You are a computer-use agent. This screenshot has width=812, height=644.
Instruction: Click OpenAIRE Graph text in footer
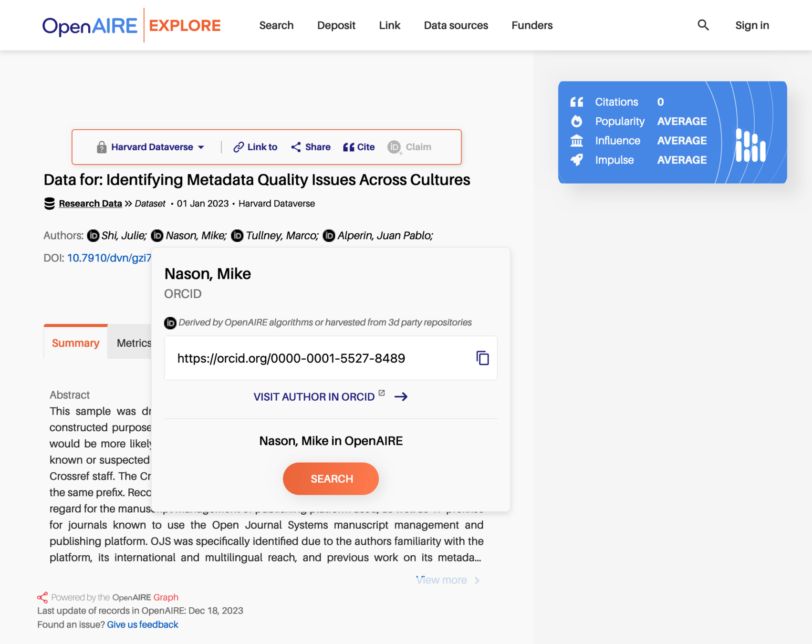pos(145,597)
